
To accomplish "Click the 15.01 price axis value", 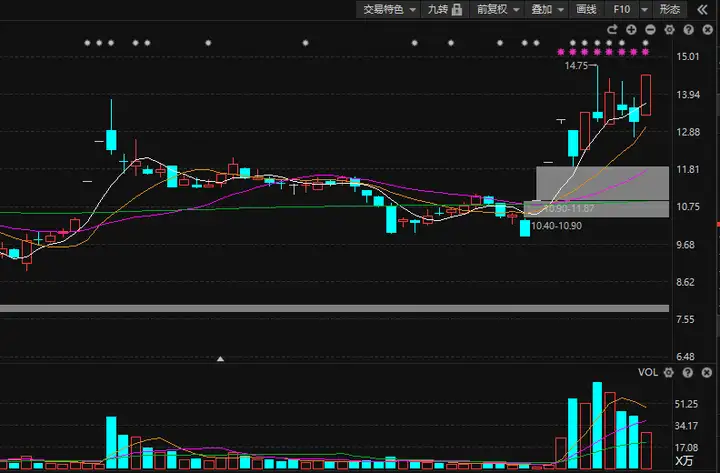I will (687, 56).
